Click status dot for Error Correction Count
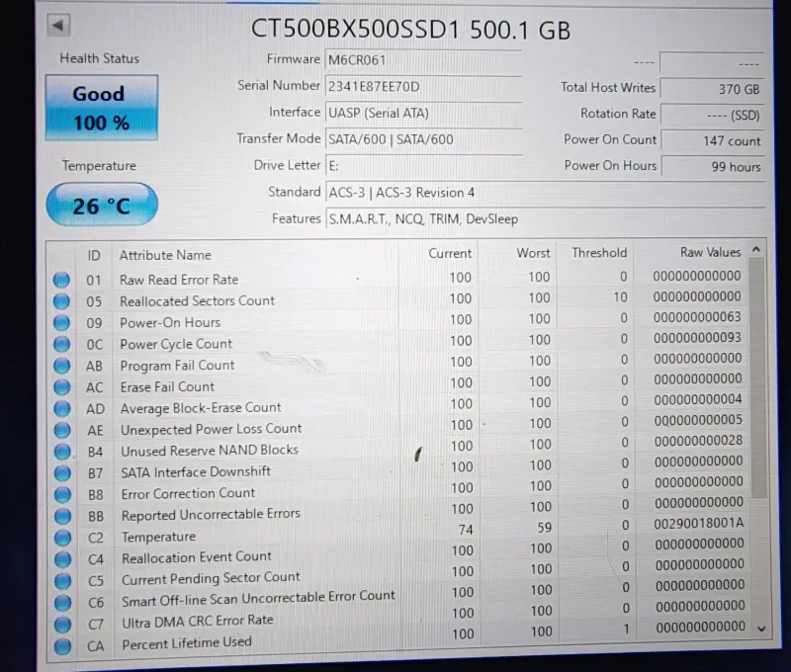Image resolution: width=791 pixels, height=672 pixels. 62,494
